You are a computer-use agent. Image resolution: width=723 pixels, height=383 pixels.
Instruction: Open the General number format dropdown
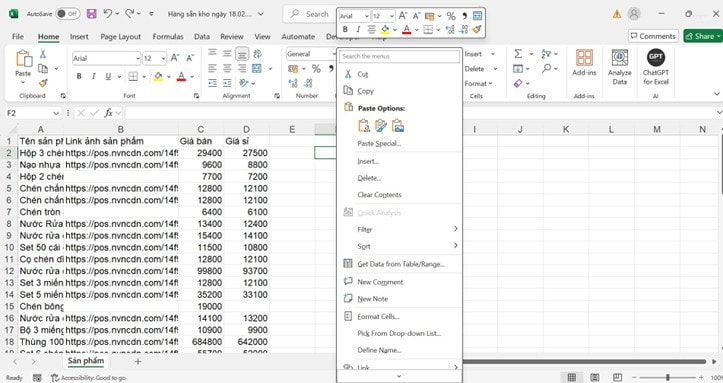point(334,54)
